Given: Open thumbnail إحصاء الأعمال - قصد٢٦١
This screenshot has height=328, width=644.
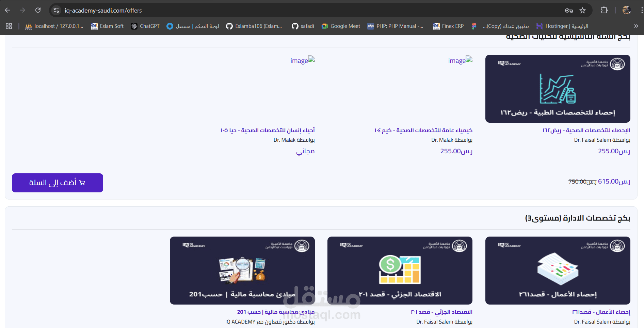Looking at the screenshot, I should [558, 271].
